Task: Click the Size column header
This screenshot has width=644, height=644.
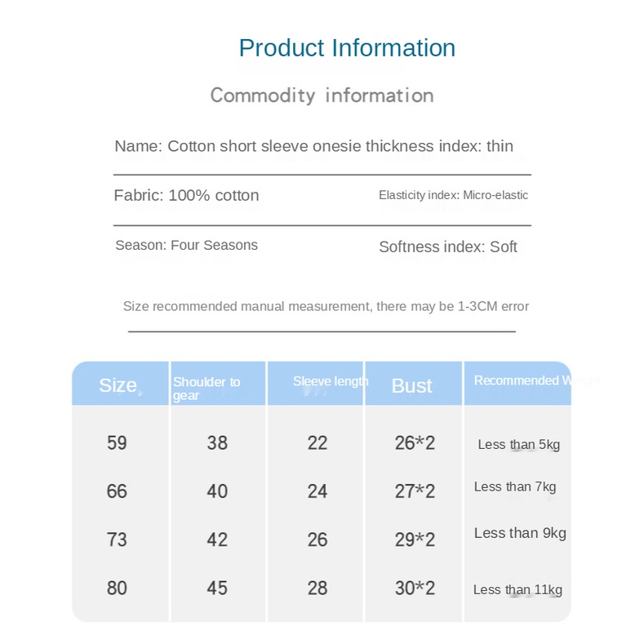Action: pos(118,385)
